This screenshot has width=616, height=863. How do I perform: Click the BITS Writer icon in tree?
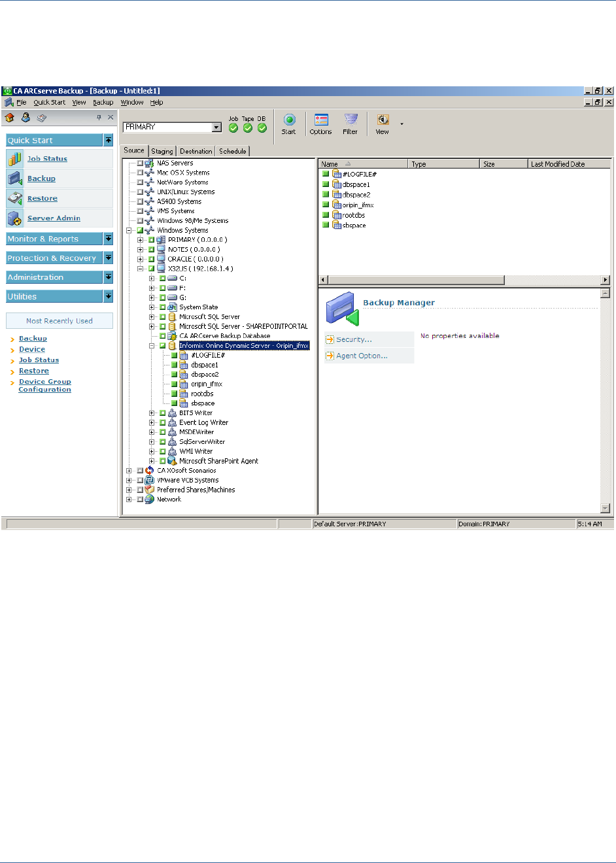coord(172,413)
